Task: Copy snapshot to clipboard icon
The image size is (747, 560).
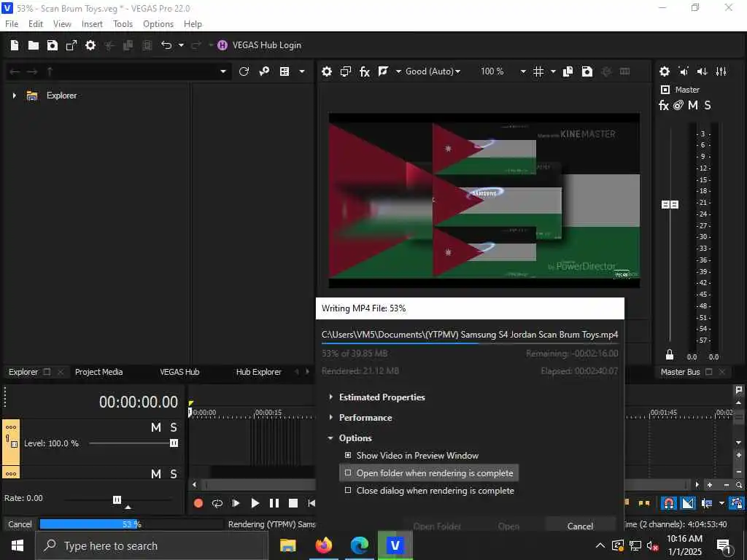Action: coord(568,71)
